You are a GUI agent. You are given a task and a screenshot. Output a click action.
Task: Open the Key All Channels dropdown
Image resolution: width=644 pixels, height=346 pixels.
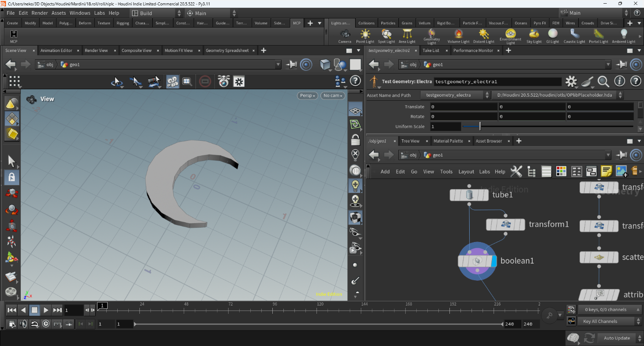point(609,321)
